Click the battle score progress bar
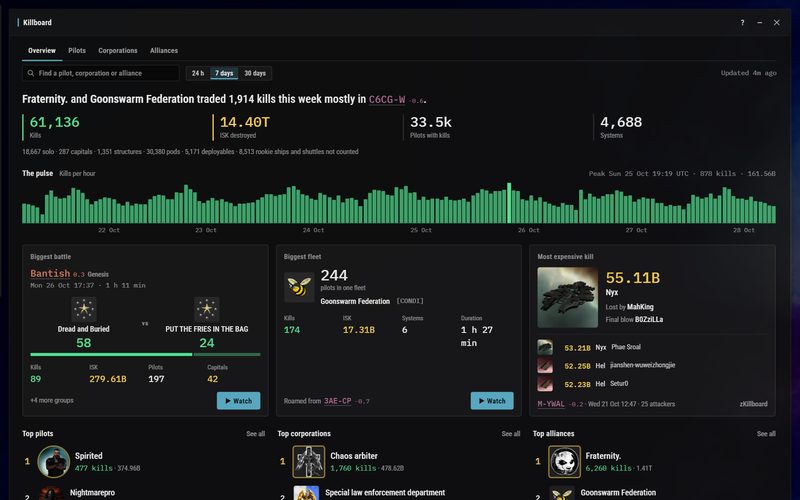 pos(145,354)
